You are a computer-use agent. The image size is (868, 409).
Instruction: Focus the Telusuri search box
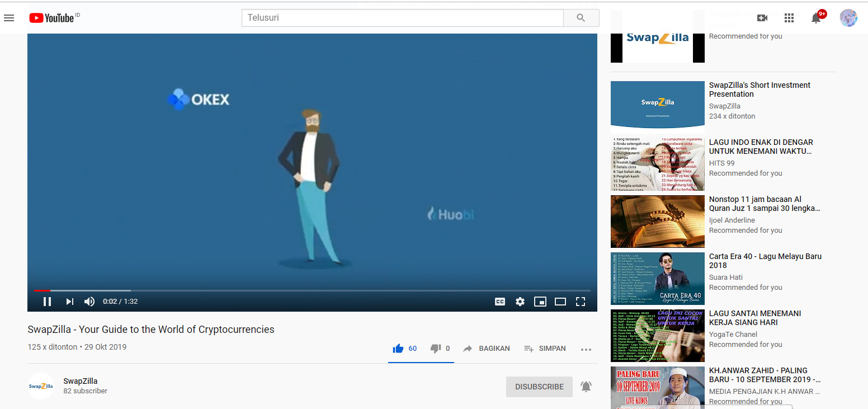click(x=403, y=18)
